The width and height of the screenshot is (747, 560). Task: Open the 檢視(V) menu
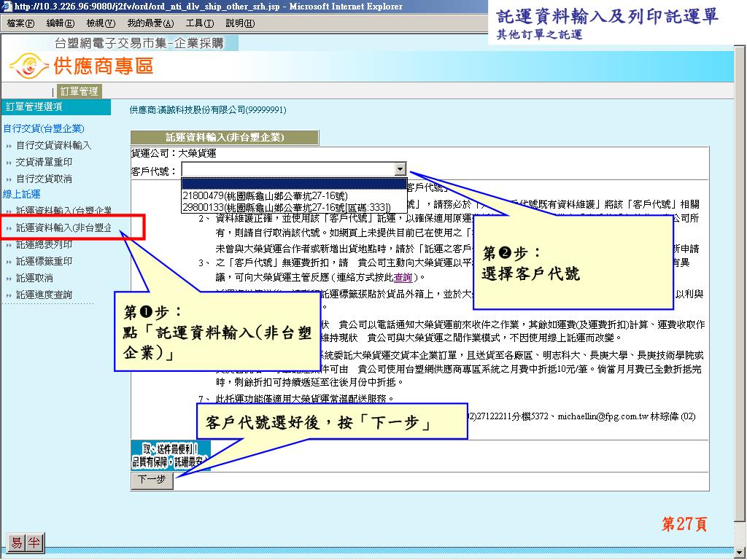pyautogui.click(x=101, y=23)
